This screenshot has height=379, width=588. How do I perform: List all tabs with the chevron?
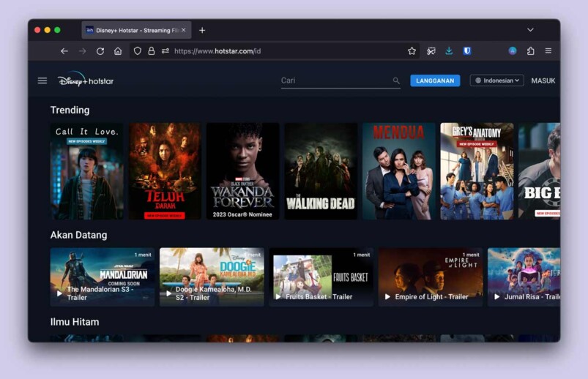(x=530, y=30)
